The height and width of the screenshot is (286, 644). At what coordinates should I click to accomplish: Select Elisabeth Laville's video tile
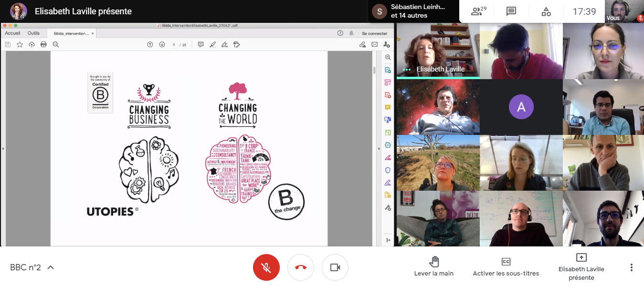(438, 51)
